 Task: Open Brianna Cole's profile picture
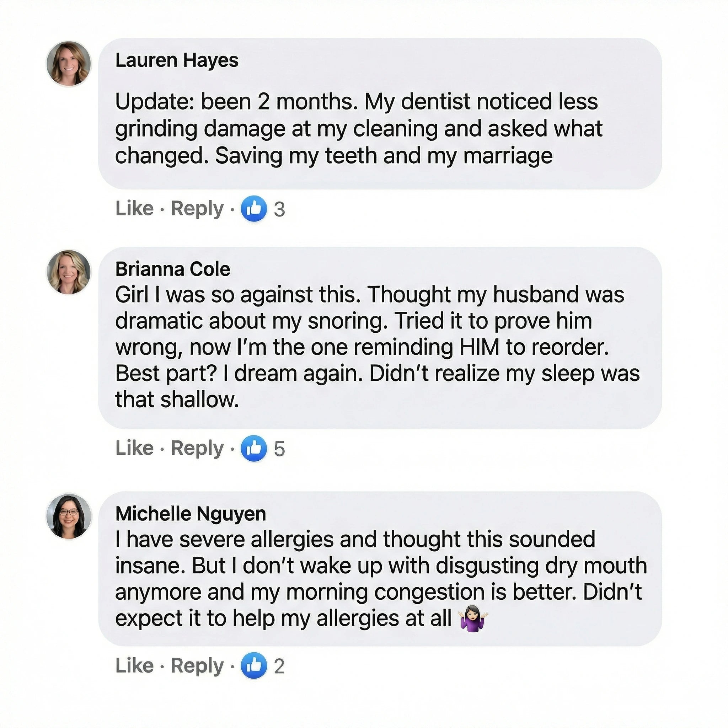(69, 272)
